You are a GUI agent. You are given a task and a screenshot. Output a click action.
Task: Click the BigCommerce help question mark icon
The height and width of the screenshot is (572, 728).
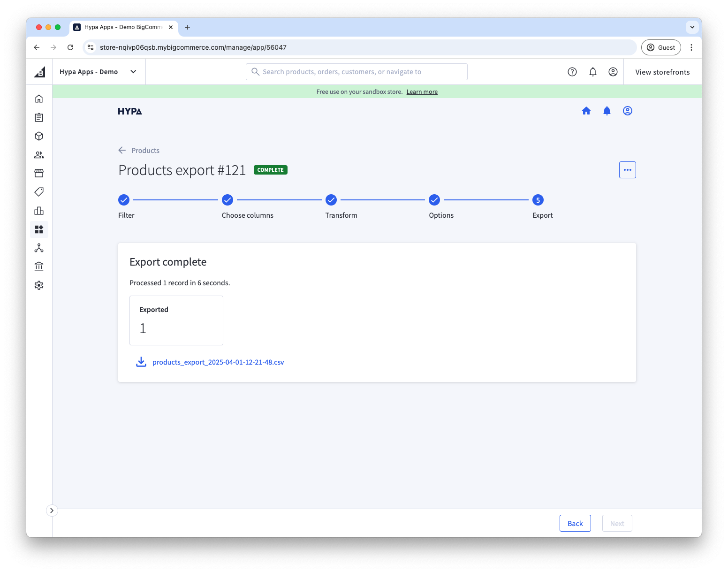[572, 71]
